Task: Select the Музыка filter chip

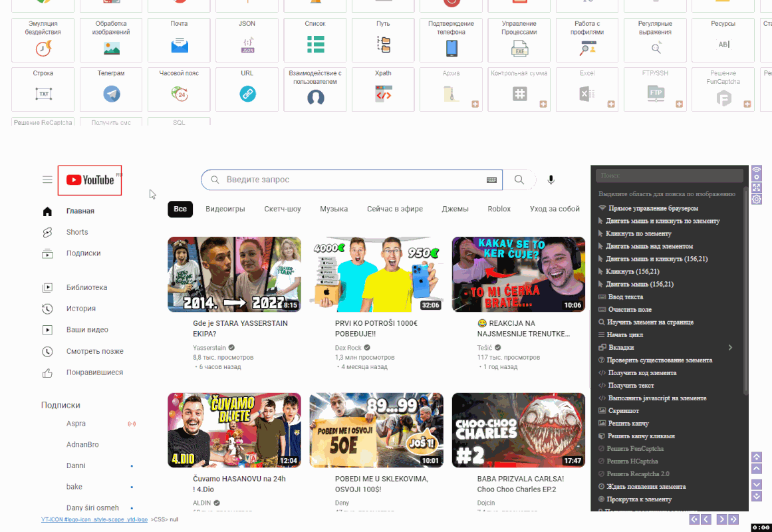Action: coord(334,209)
